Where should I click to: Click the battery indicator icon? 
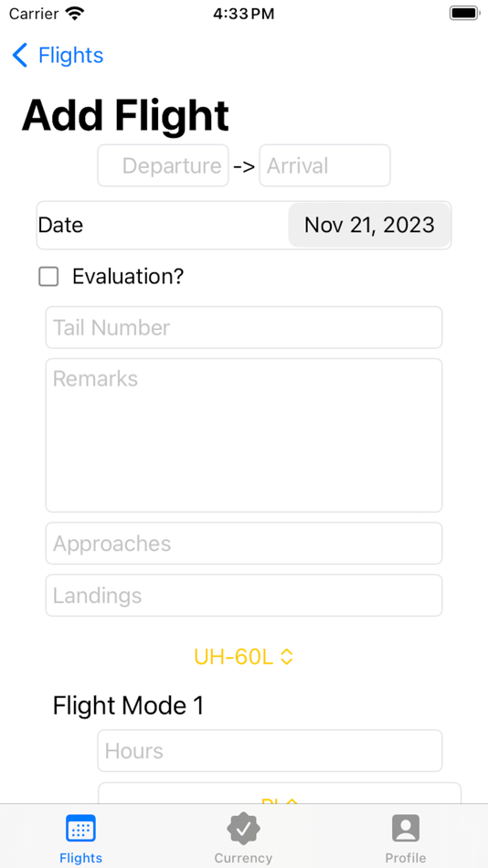(x=464, y=14)
